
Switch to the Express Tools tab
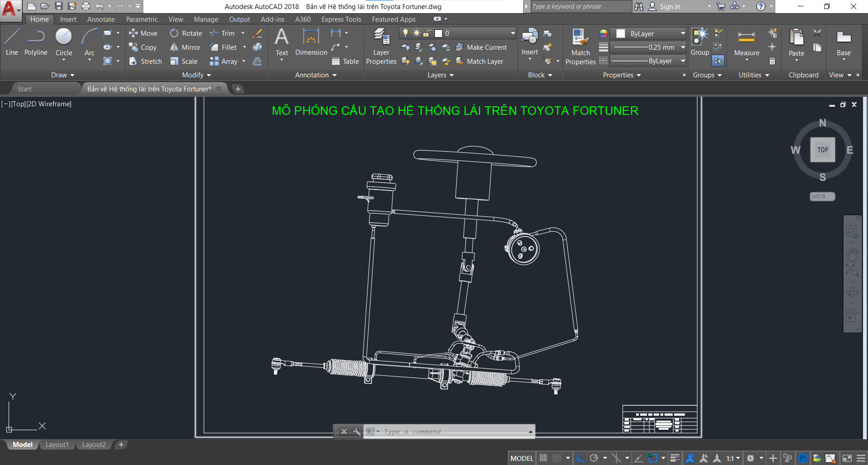pyautogui.click(x=341, y=19)
